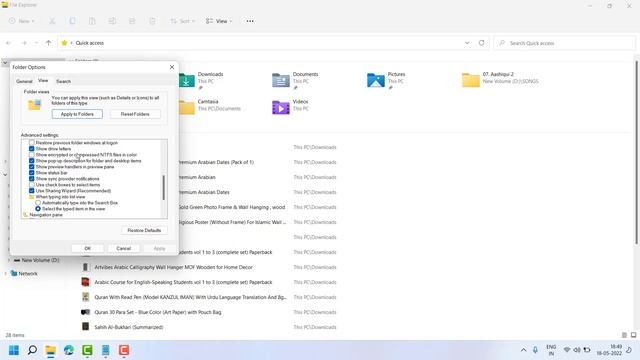Click File Explorer main vertical scrollbar

(636, 152)
